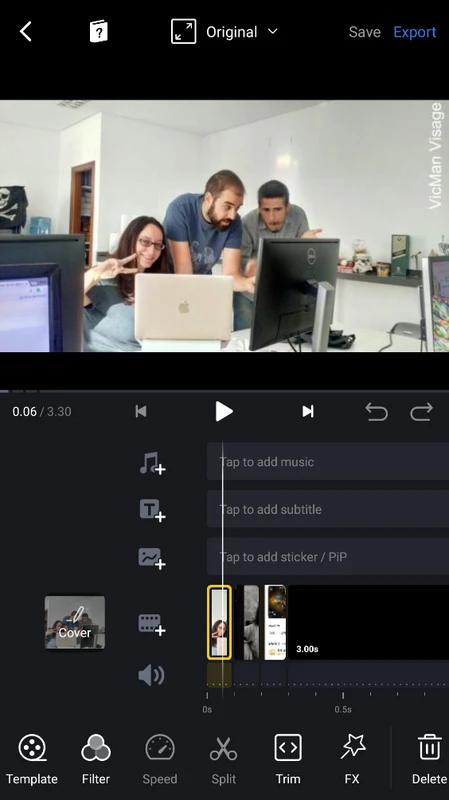Open the Original aspect ratio dropdown
Screen dimensions: 449x800
[x=224, y=32]
